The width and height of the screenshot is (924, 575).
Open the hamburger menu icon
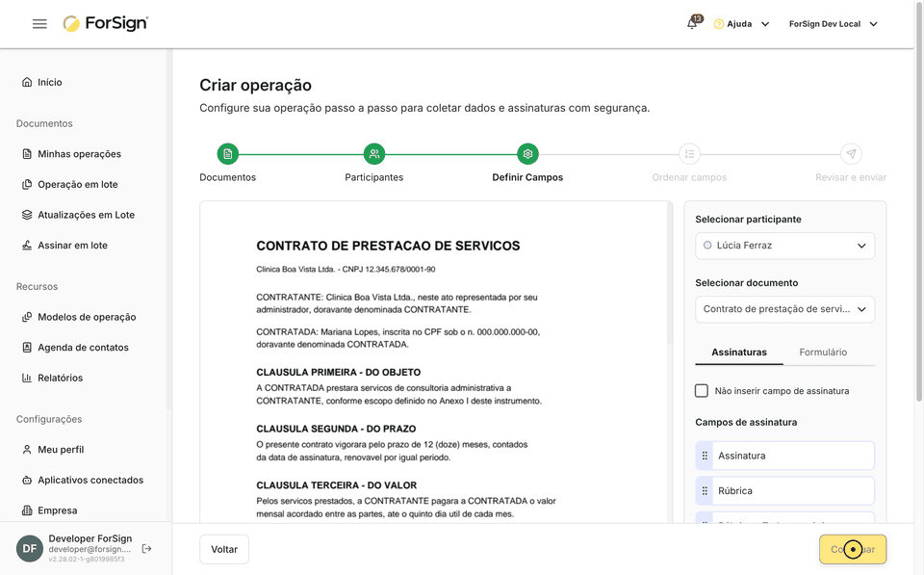click(x=39, y=23)
